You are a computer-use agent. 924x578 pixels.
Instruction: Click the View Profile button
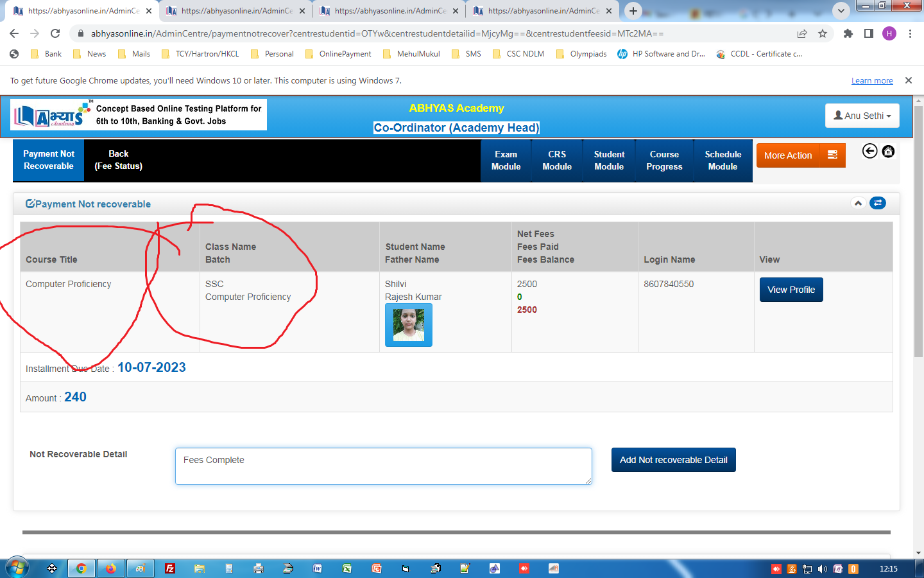coord(791,290)
